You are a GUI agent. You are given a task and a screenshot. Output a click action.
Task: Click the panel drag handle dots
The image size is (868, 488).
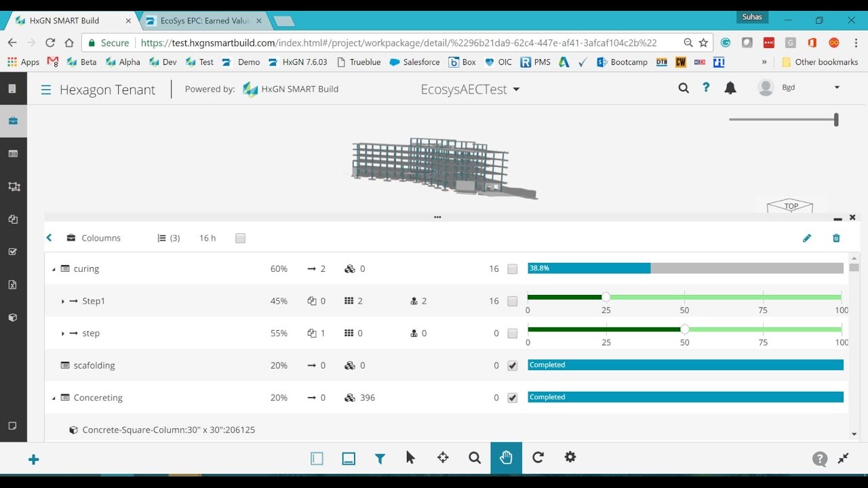click(437, 218)
